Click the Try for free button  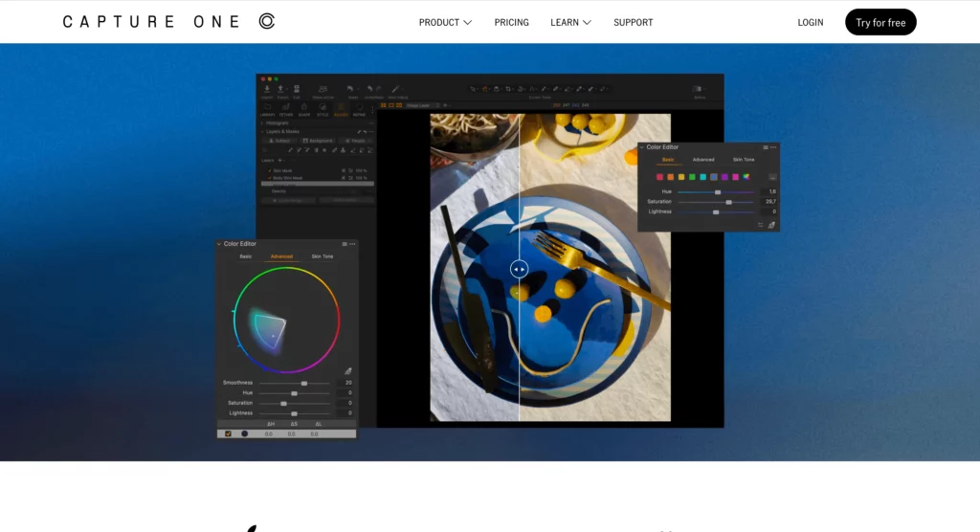pyautogui.click(x=880, y=23)
